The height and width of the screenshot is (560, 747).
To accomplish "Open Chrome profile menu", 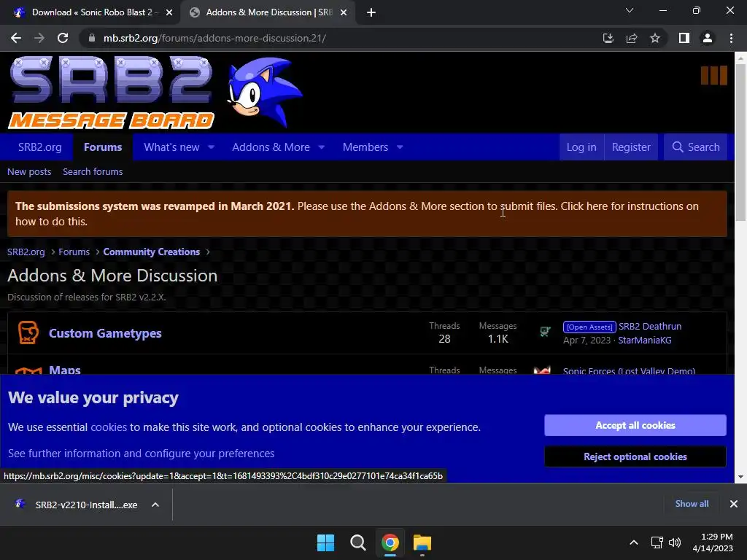I will coord(708,38).
